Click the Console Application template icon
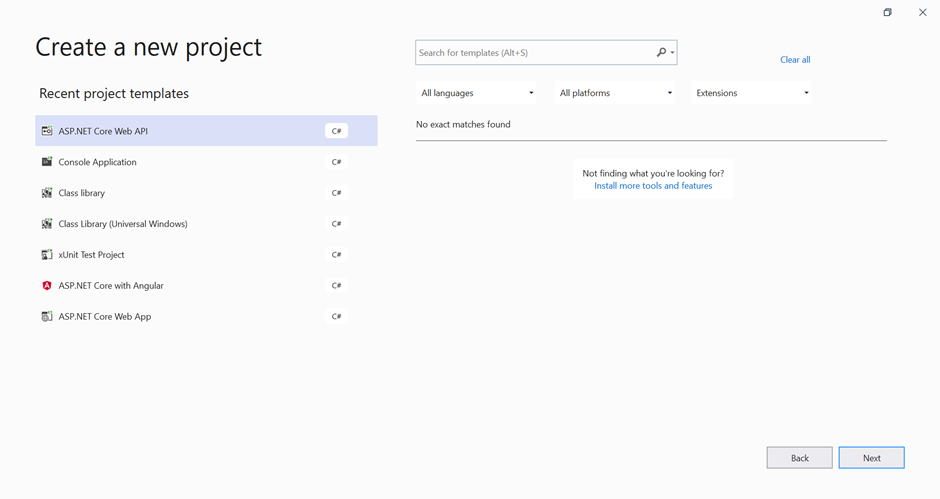The image size is (940, 499). pos(47,162)
